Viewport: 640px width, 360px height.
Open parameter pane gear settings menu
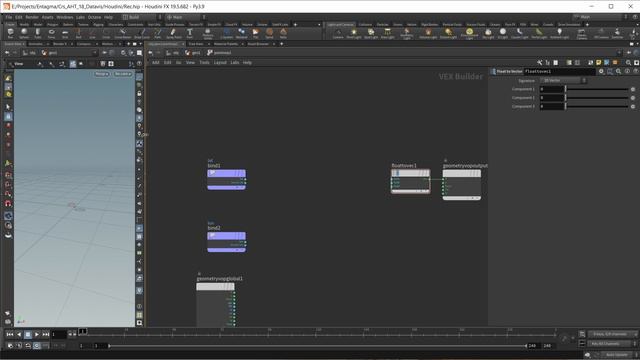tap(601, 71)
